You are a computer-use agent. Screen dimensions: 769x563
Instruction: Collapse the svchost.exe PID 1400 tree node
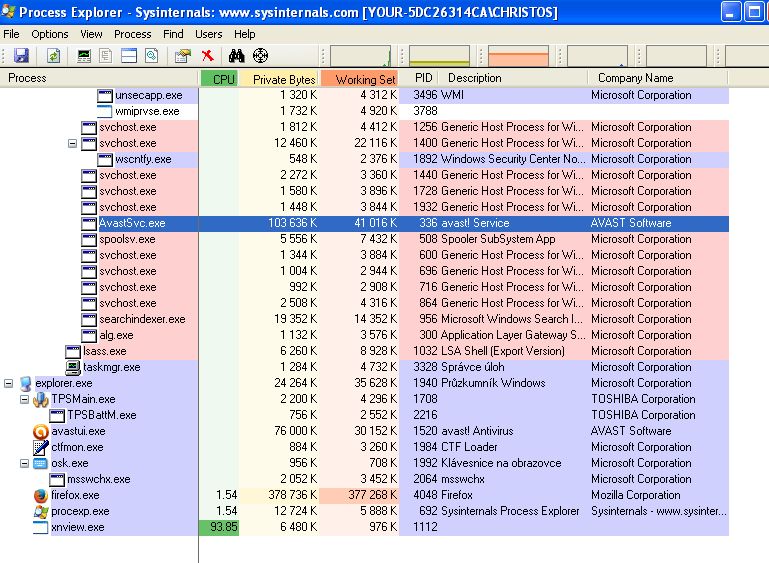(x=72, y=144)
